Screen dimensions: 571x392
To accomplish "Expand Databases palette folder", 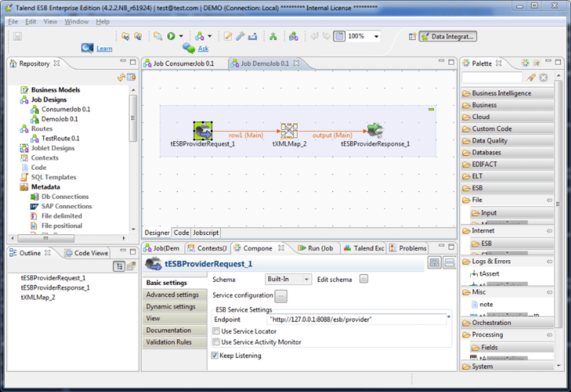I will [507, 152].
